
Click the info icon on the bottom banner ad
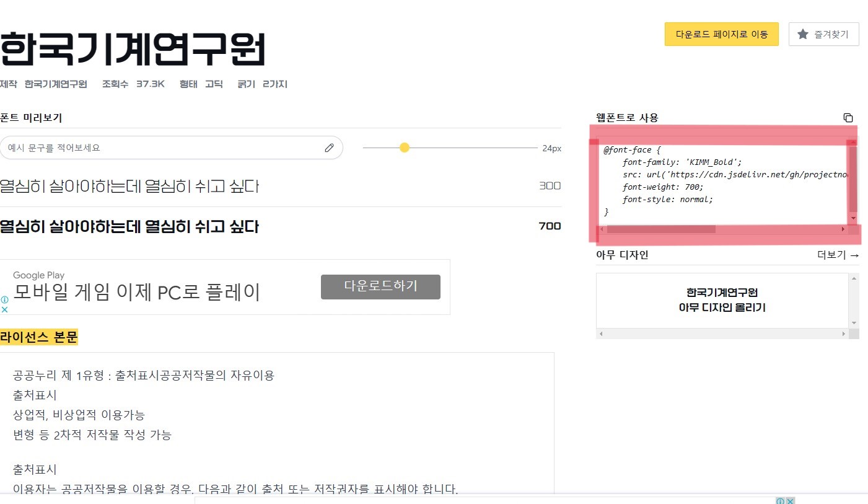781,501
